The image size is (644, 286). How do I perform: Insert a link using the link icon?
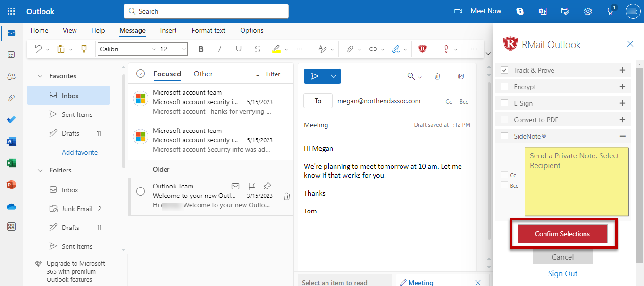click(x=374, y=49)
